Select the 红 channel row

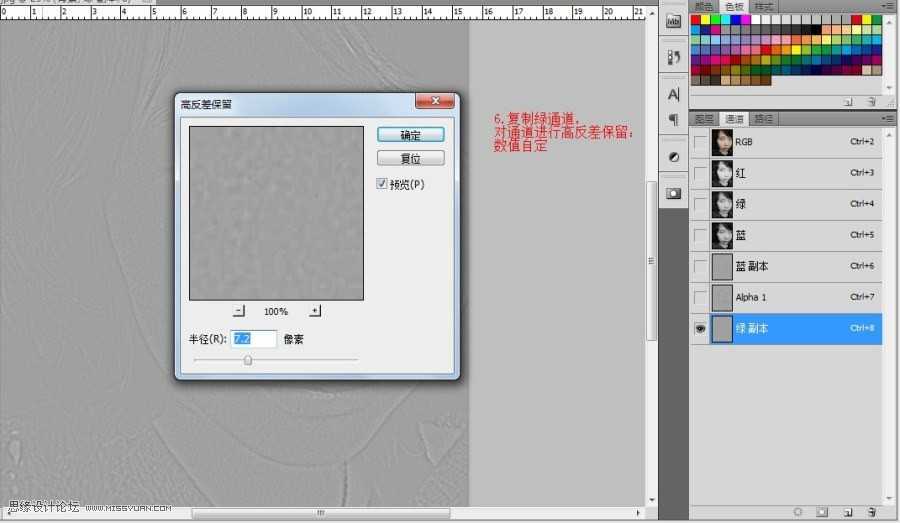click(x=786, y=173)
